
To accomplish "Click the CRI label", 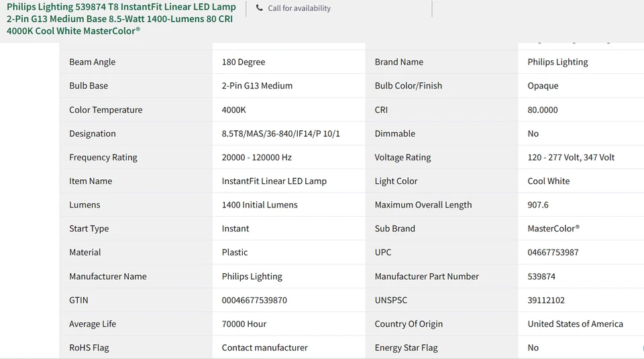I will (381, 109).
